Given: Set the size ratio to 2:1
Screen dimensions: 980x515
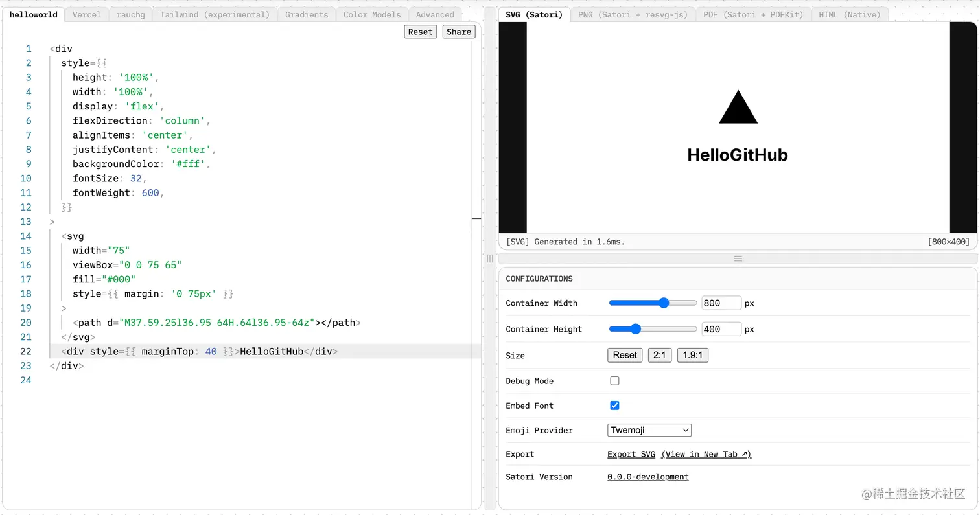Looking at the screenshot, I should pos(660,355).
